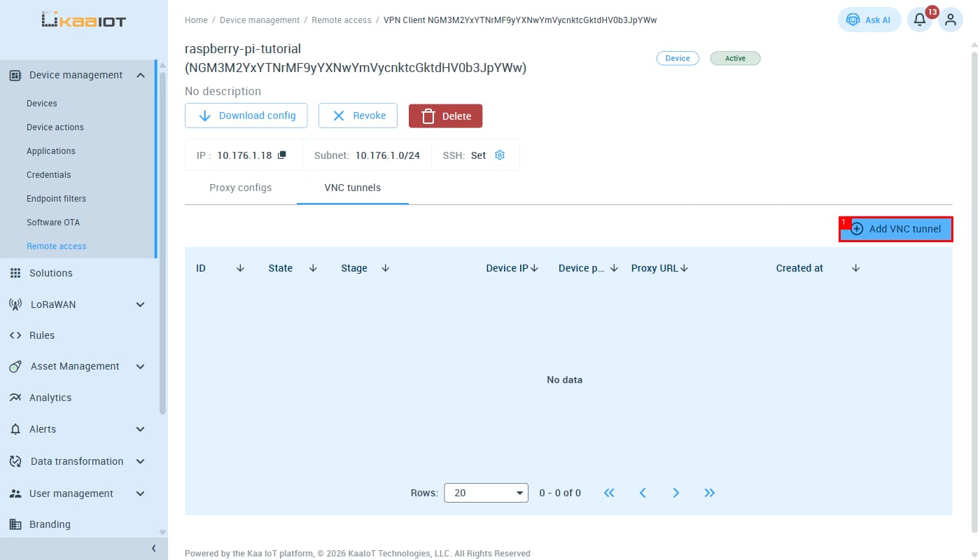Viewport: 980px width, 560px height.
Task: Click the Download config button
Action: (246, 115)
